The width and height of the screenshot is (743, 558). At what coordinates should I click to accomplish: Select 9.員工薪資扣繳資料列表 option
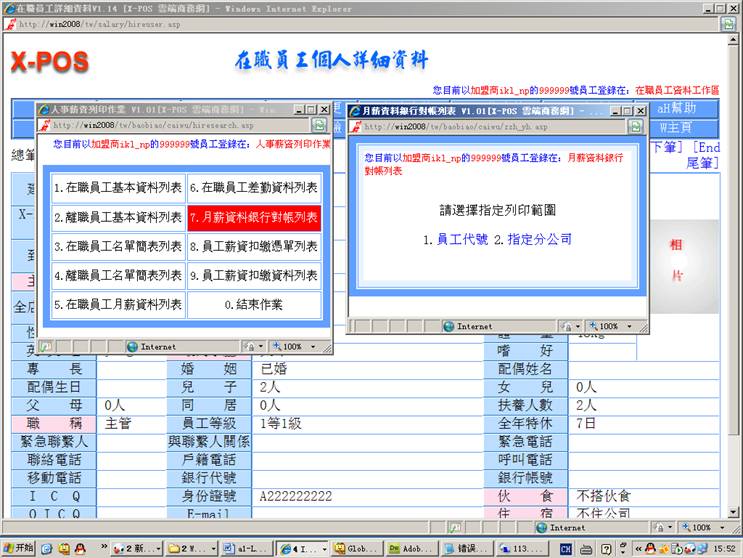[254, 275]
